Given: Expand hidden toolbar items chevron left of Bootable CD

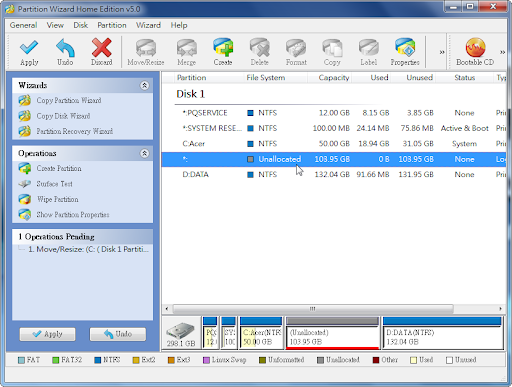Looking at the screenshot, I should (x=442, y=52).
